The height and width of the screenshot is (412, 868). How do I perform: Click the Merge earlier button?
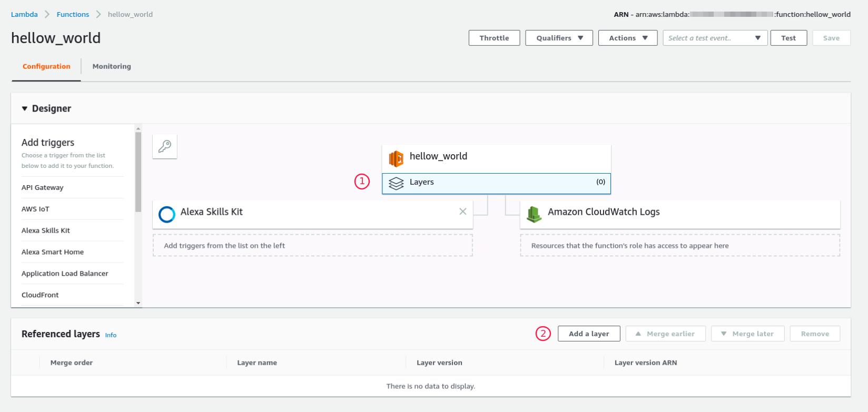click(665, 334)
